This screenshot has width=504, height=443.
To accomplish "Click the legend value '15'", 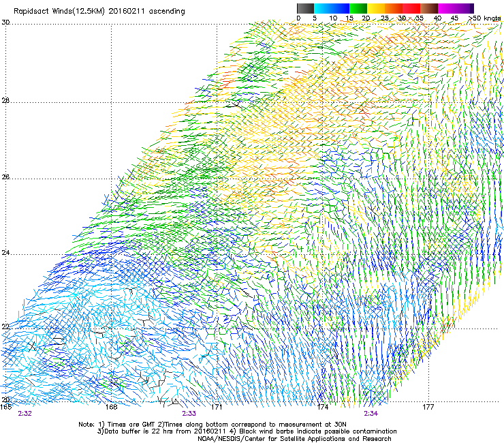I will (349, 18).
